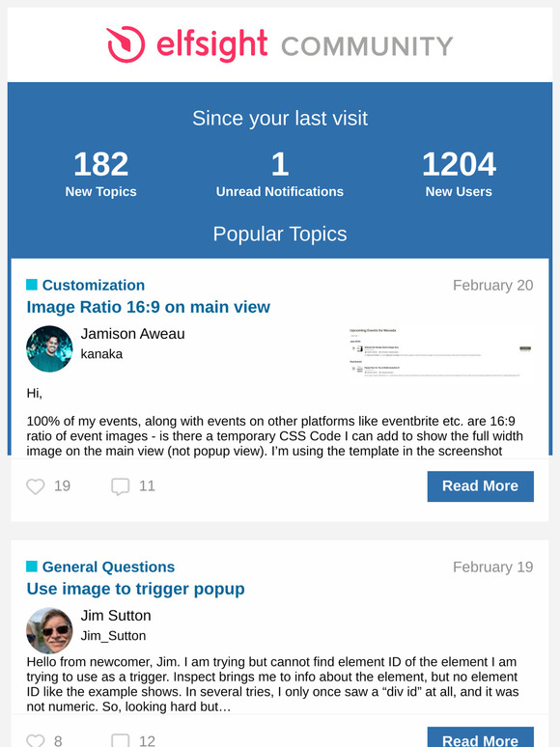Open Jamison Aweau's profile avatar

(x=49, y=348)
